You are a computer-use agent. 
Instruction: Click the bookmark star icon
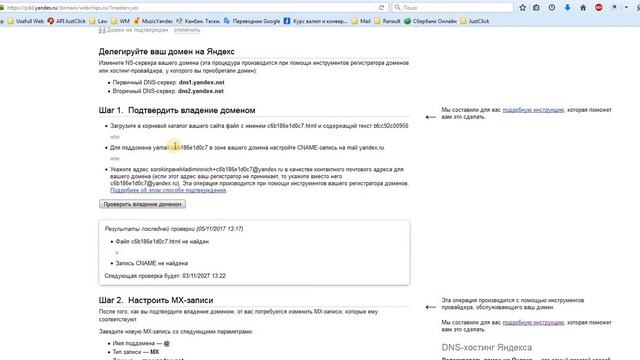(522, 7)
